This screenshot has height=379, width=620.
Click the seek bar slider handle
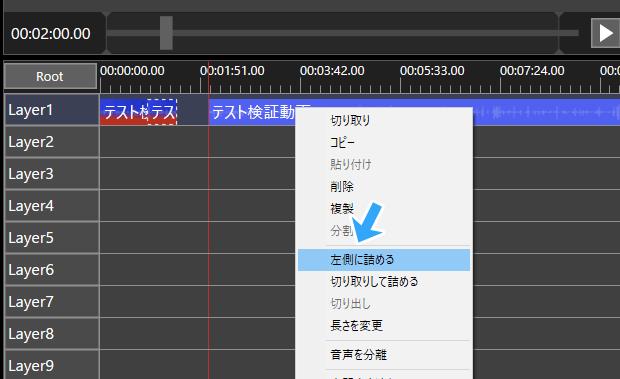[166, 33]
